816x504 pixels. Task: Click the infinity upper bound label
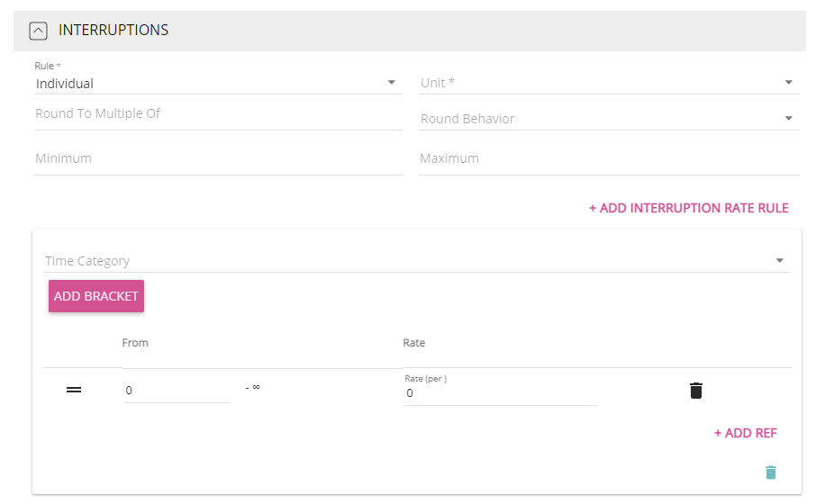click(253, 388)
